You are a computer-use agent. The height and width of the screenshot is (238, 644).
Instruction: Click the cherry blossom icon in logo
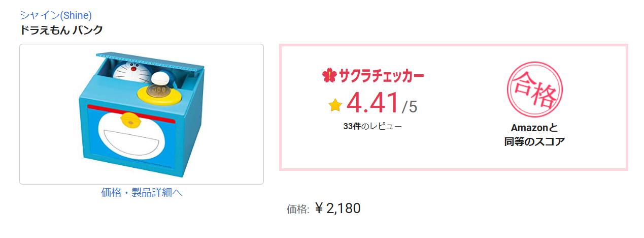point(329,76)
